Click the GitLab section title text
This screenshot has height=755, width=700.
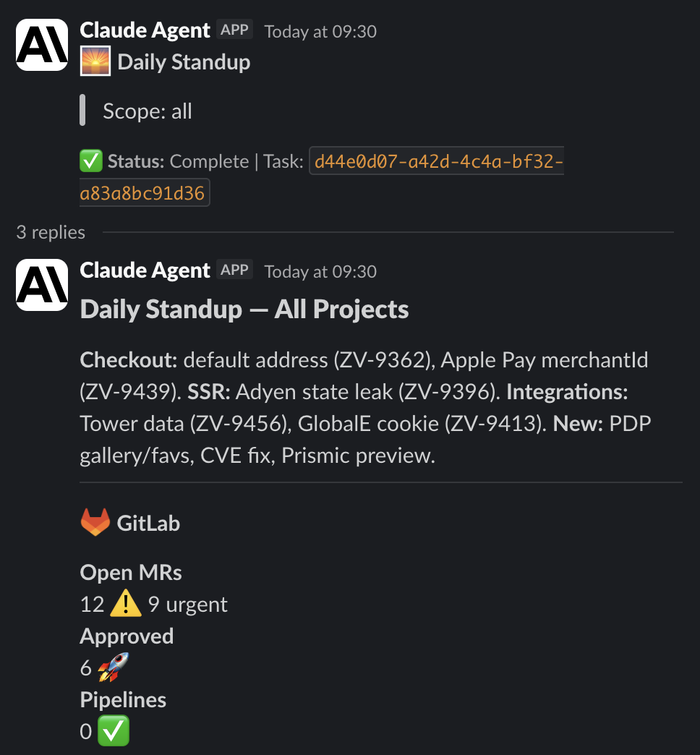[x=148, y=523]
